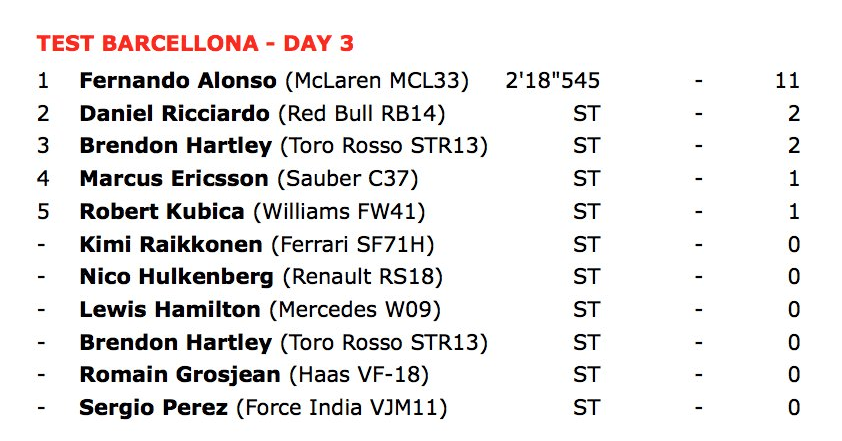842x441 pixels.
Task: Select Fernando Alonso driver name
Action: coord(178,81)
